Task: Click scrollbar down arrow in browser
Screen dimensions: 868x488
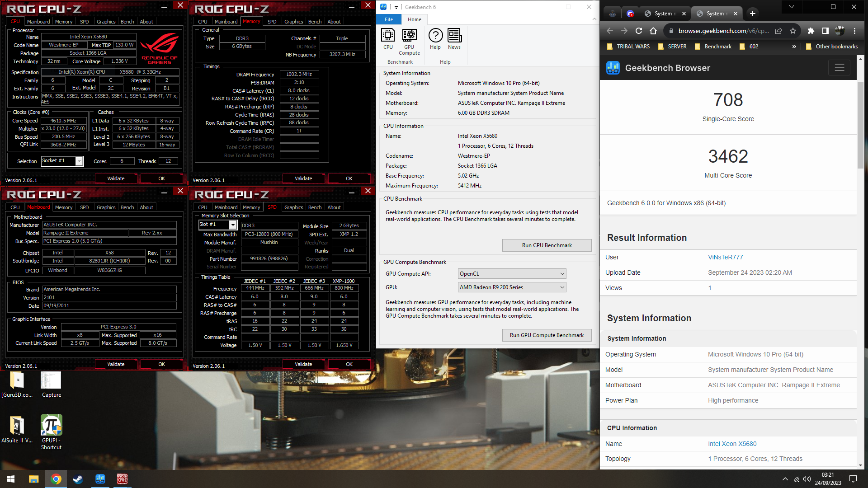Action: [860, 465]
